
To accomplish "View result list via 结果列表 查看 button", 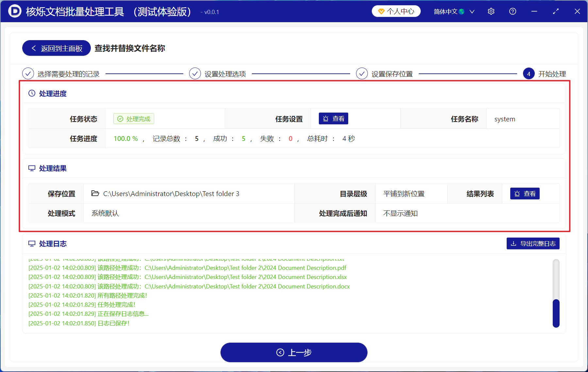I will [x=525, y=194].
